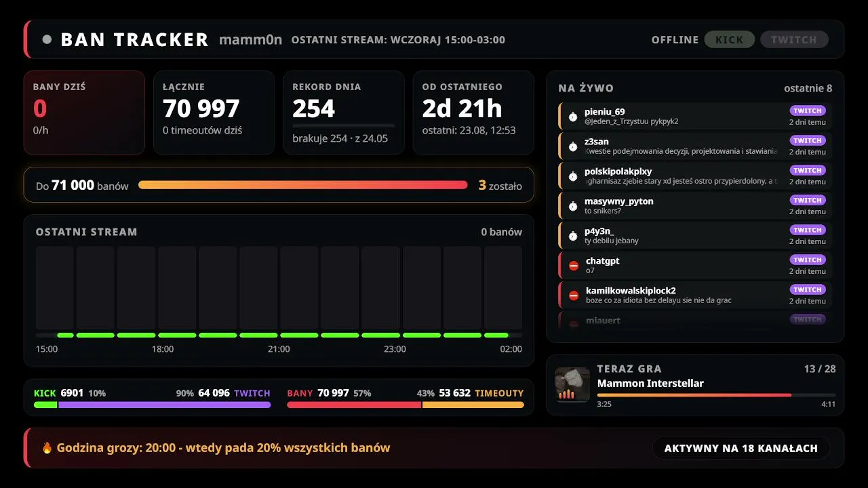Click the username chatgpt
Viewport: 868px width, 488px height.
coord(603,261)
